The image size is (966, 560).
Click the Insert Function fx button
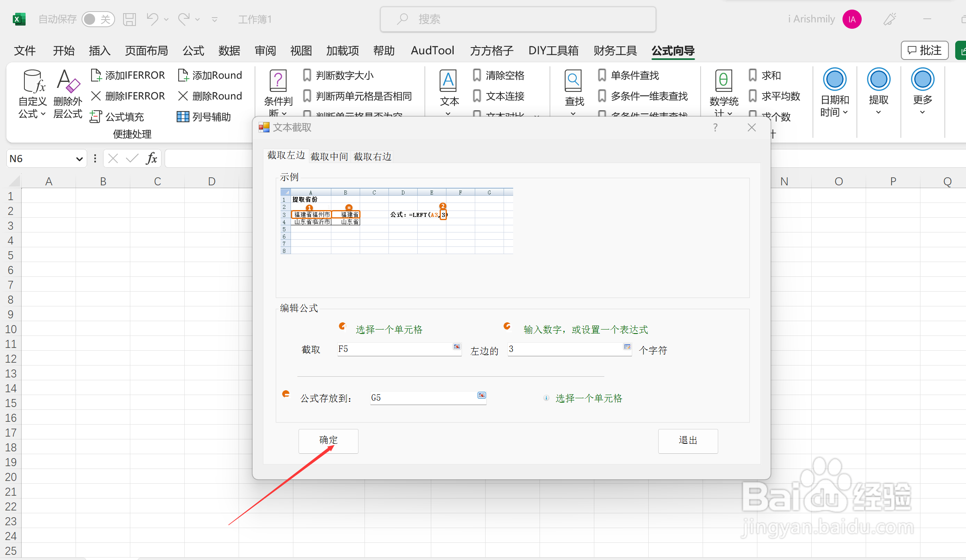[151, 159]
